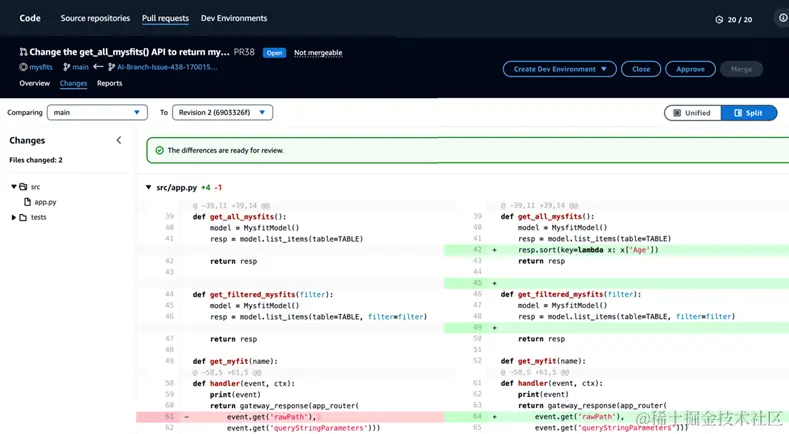Click the minus marker on removed line 61

click(x=187, y=417)
